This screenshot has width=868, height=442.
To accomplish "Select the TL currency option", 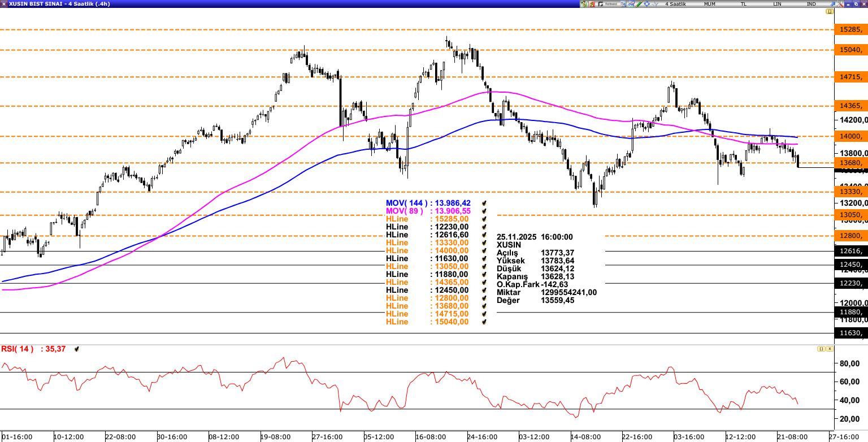I will [x=743, y=4].
